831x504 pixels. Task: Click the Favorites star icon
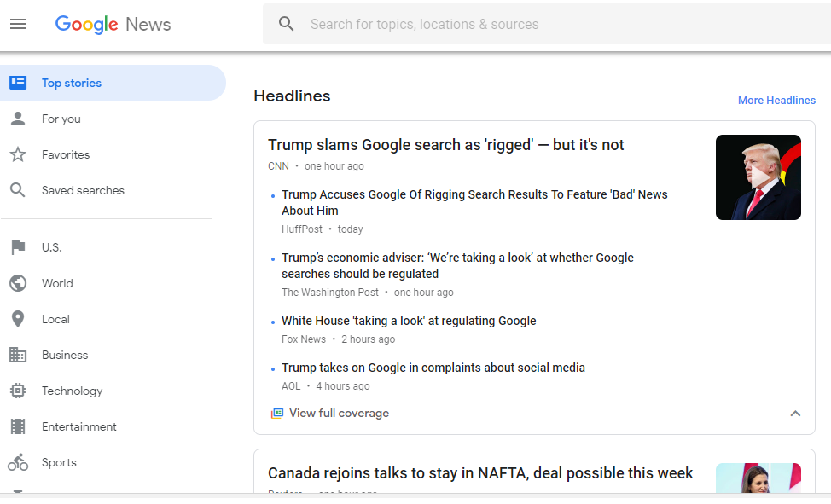(x=18, y=154)
